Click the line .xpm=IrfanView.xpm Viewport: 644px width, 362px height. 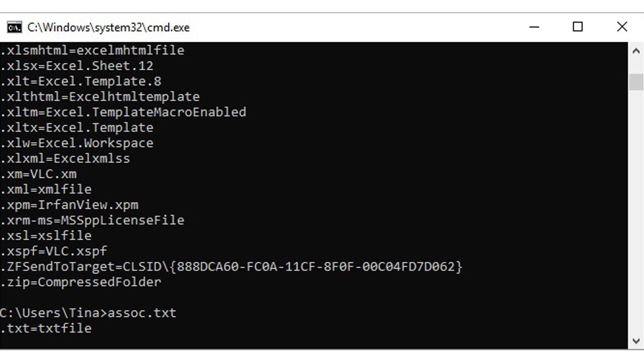[x=70, y=204]
